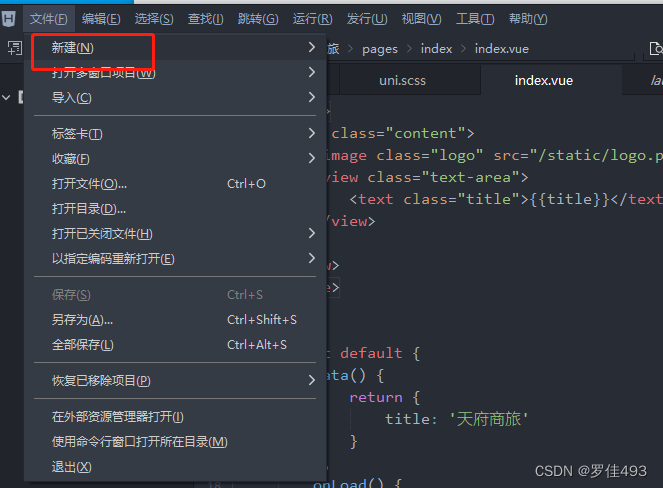
Task: Expand the 打开已关闭文件 submenu arrow
Action: (x=312, y=233)
